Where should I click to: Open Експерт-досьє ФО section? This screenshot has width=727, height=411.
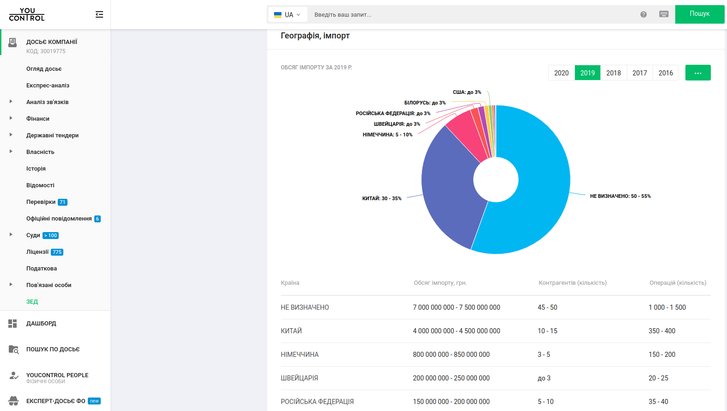(x=56, y=401)
